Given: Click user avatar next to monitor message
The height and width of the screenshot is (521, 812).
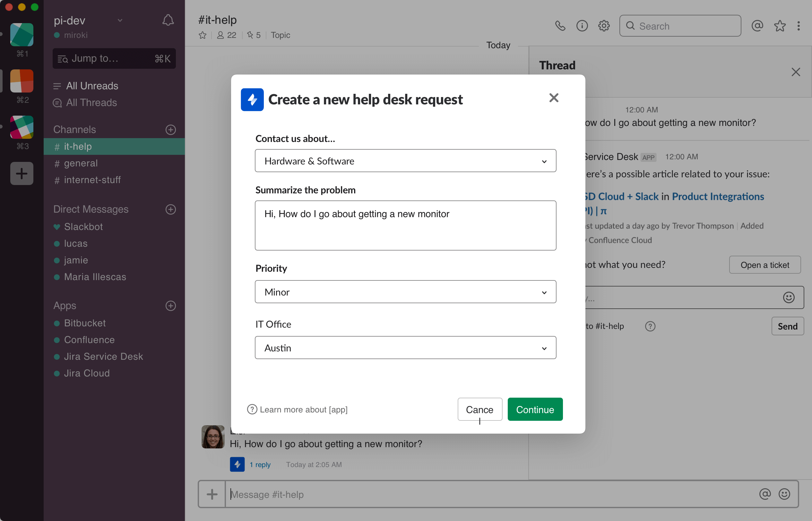Looking at the screenshot, I should pyautogui.click(x=213, y=437).
